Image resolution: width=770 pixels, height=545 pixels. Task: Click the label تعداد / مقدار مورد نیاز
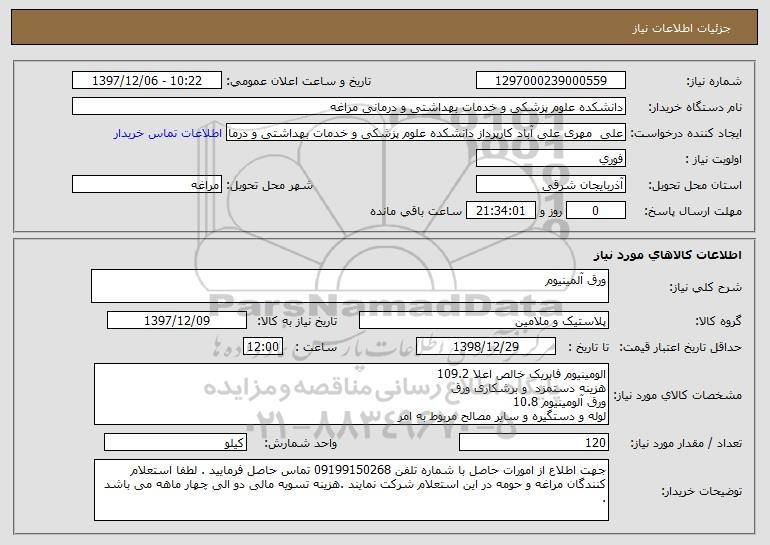coord(686,443)
